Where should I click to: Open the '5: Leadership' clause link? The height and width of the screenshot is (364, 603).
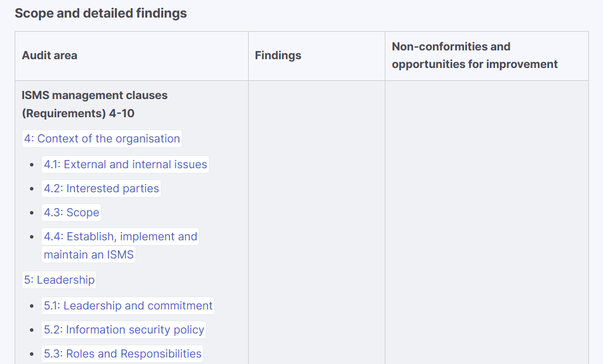(x=59, y=280)
